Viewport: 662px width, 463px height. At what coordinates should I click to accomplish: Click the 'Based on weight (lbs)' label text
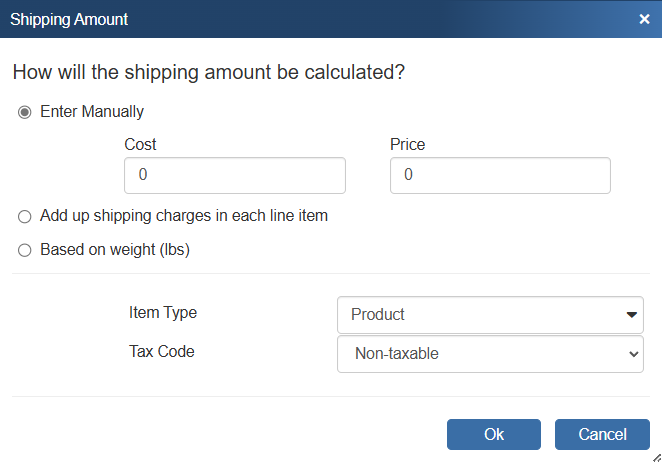(x=115, y=250)
